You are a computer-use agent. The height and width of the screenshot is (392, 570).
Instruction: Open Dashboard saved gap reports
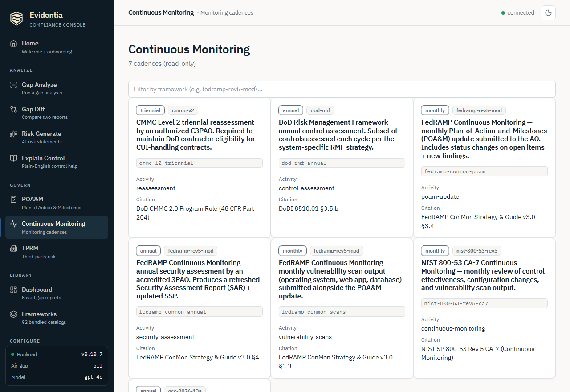[x=57, y=293]
